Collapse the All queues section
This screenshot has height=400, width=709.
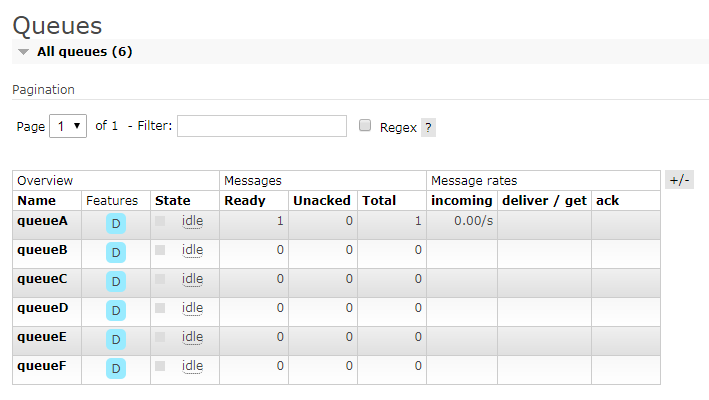point(23,52)
